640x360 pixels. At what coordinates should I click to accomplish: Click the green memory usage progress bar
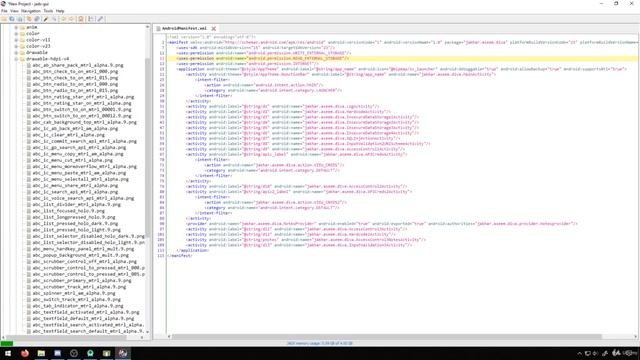[7, 344]
